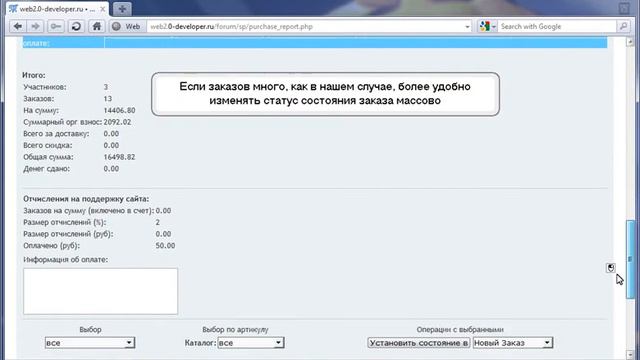The height and width of the screenshot is (360, 640).
Task: Click the Выбор по артикулу label
Action: (235, 329)
